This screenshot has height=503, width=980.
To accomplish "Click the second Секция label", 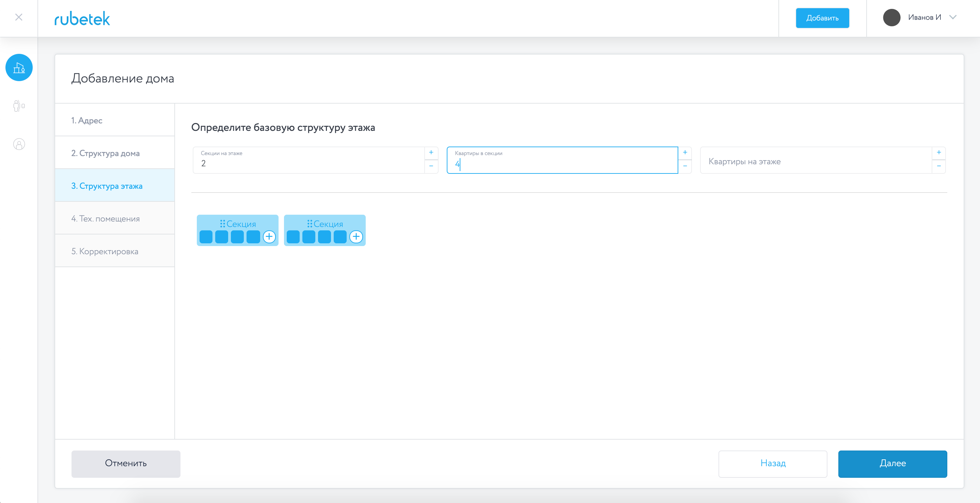I will [328, 224].
